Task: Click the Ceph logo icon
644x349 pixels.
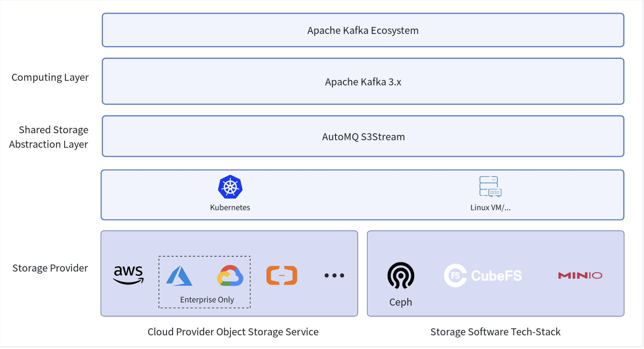Action: (401, 275)
